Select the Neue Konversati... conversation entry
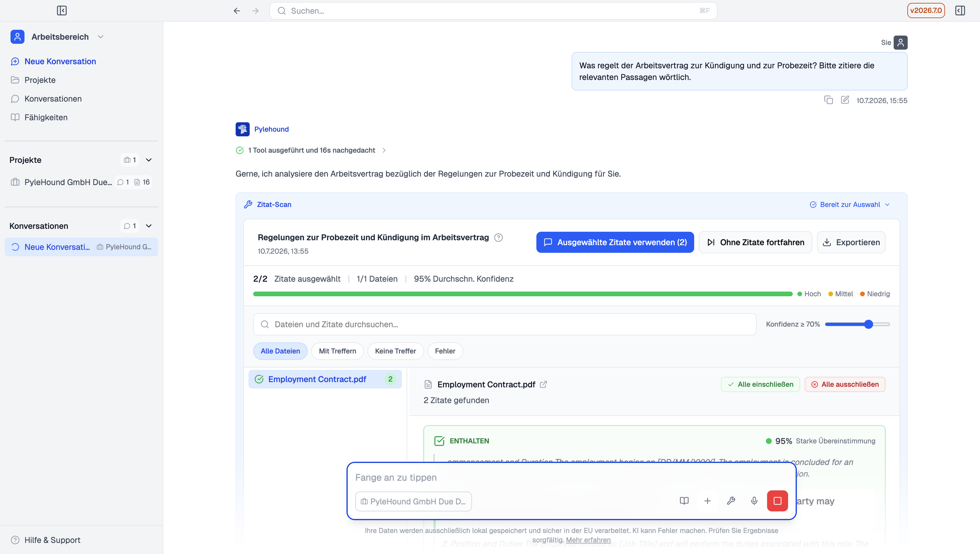The width and height of the screenshot is (980, 554). (81, 247)
